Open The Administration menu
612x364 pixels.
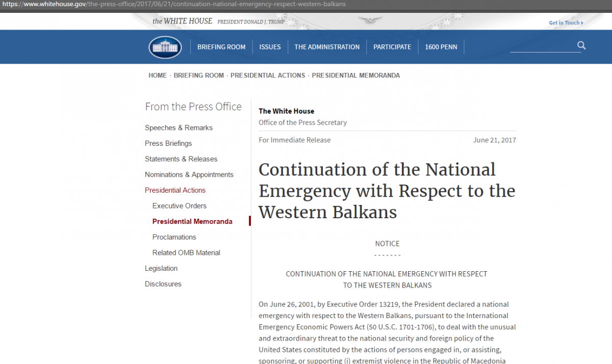coord(327,47)
